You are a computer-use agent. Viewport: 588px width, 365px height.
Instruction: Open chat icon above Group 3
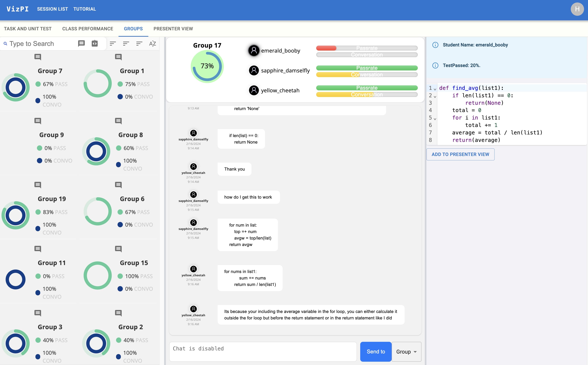(x=38, y=313)
